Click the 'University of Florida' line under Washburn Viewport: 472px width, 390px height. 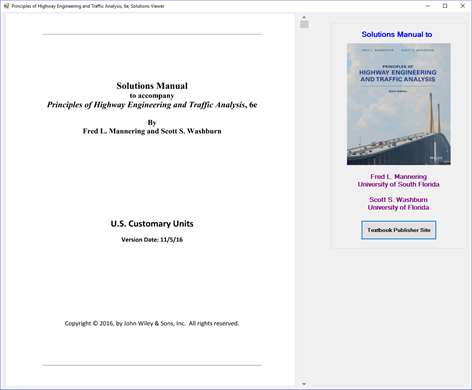(x=398, y=207)
